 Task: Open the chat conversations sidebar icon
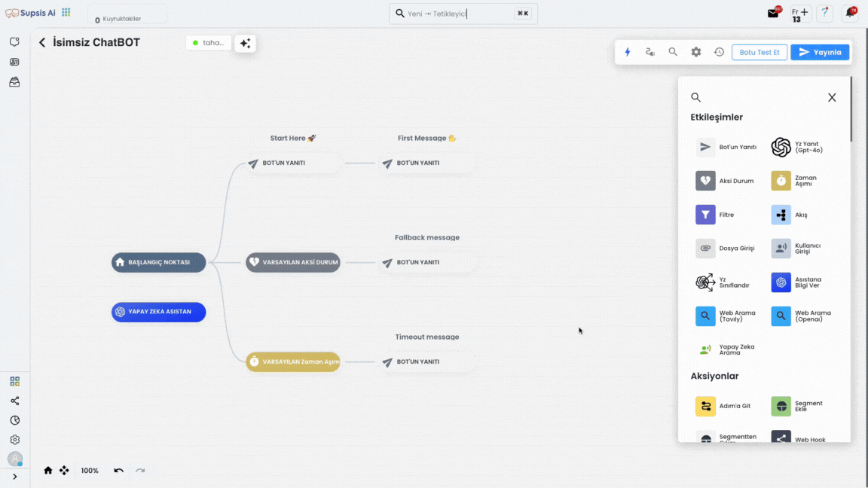pos(14,42)
